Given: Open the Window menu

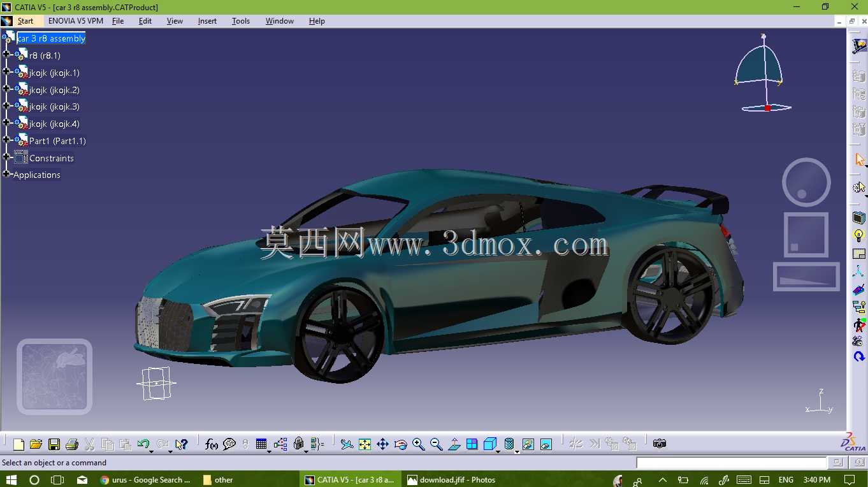Looking at the screenshot, I should coord(280,21).
